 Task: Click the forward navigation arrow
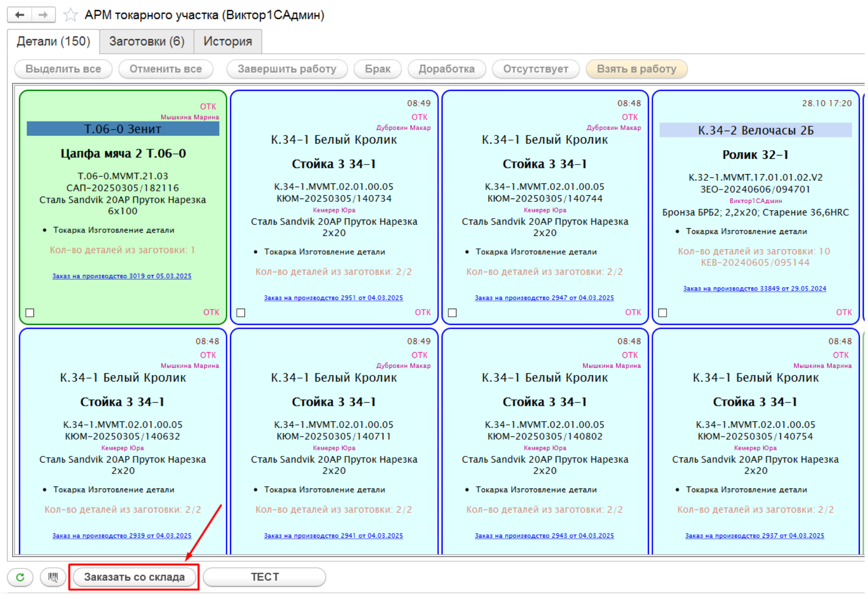(x=43, y=15)
